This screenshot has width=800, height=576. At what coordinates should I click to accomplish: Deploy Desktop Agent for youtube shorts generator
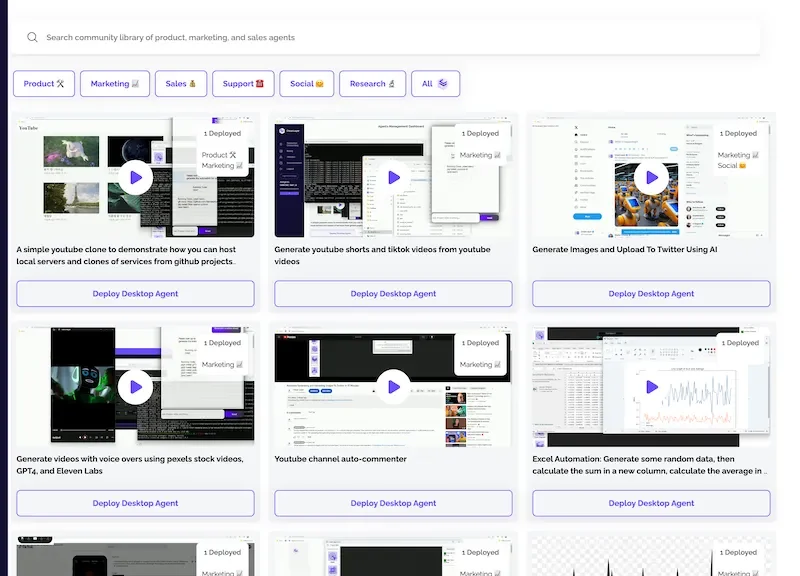(394, 294)
